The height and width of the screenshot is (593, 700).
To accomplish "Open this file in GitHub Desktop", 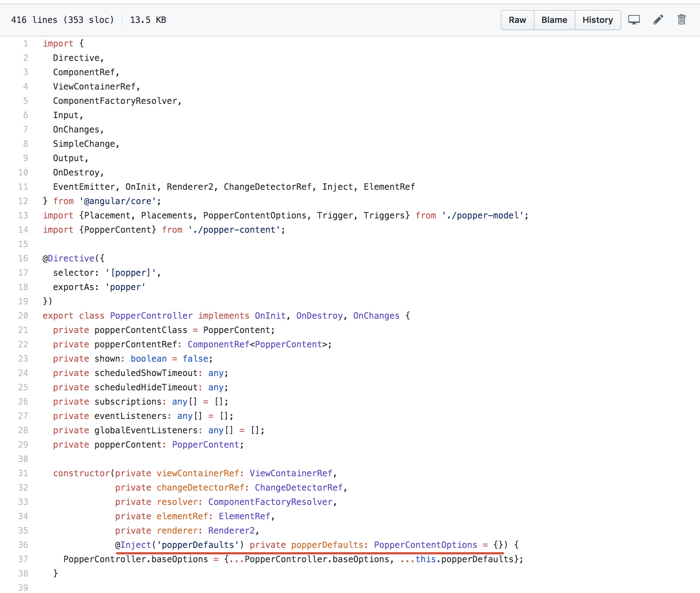I will (x=634, y=20).
